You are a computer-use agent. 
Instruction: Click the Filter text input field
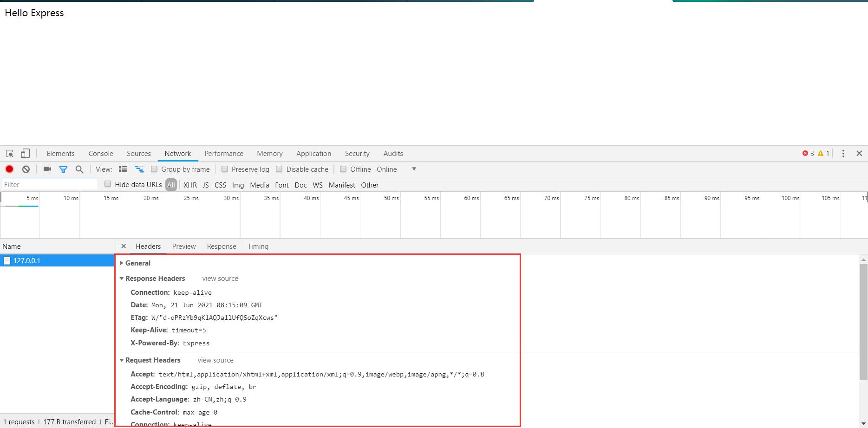(x=50, y=184)
